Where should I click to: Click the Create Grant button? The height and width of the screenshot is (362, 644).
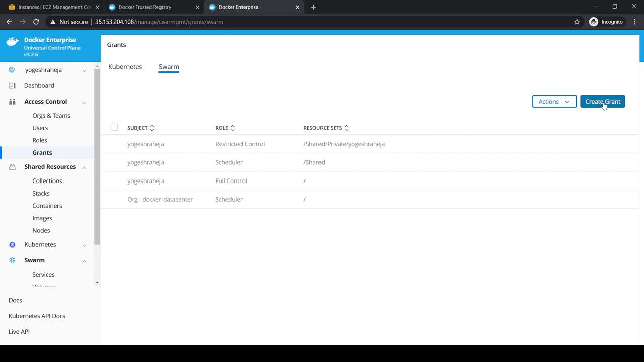point(603,102)
